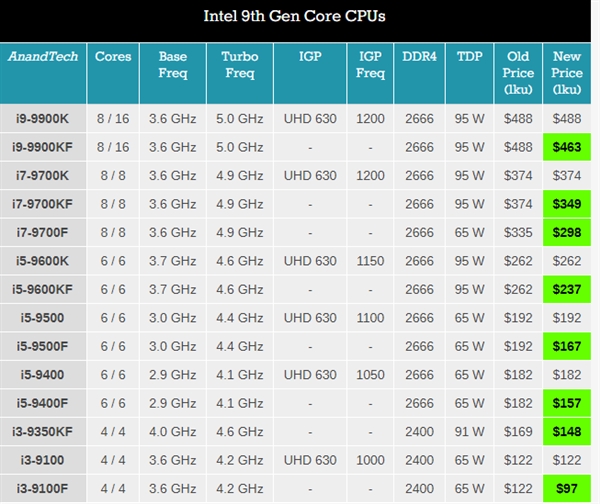Select the green $97 new price
Image resolution: width=600 pixels, height=504 pixels.
(x=567, y=489)
